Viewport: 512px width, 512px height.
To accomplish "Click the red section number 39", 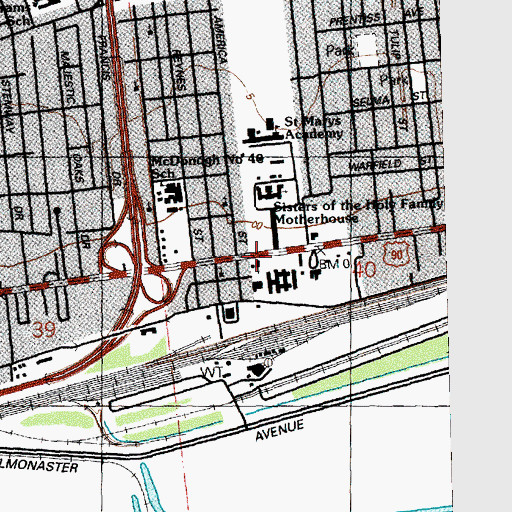I will click(x=44, y=330).
